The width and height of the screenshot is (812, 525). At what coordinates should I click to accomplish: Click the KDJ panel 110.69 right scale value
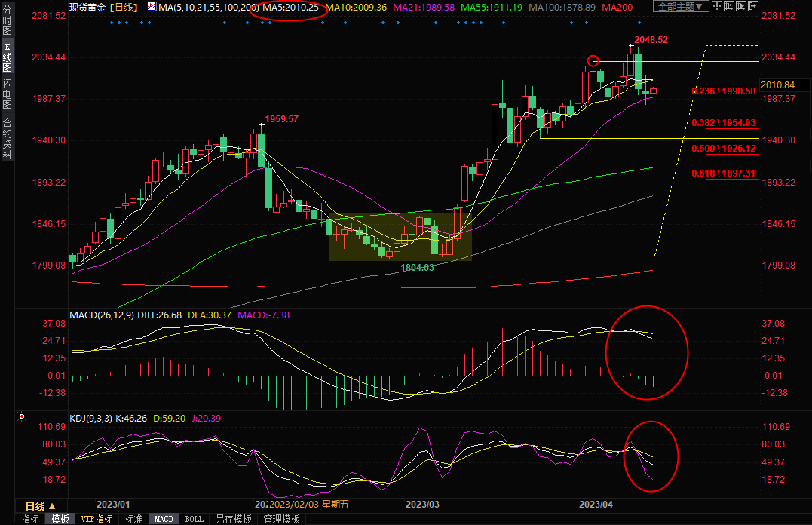click(x=776, y=427)
